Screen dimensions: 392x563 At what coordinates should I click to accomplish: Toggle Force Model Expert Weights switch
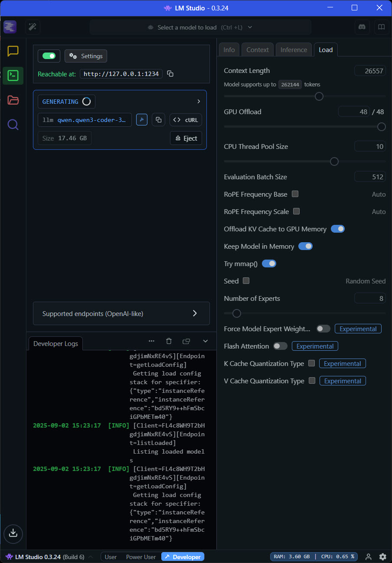[x=323, y=329]
